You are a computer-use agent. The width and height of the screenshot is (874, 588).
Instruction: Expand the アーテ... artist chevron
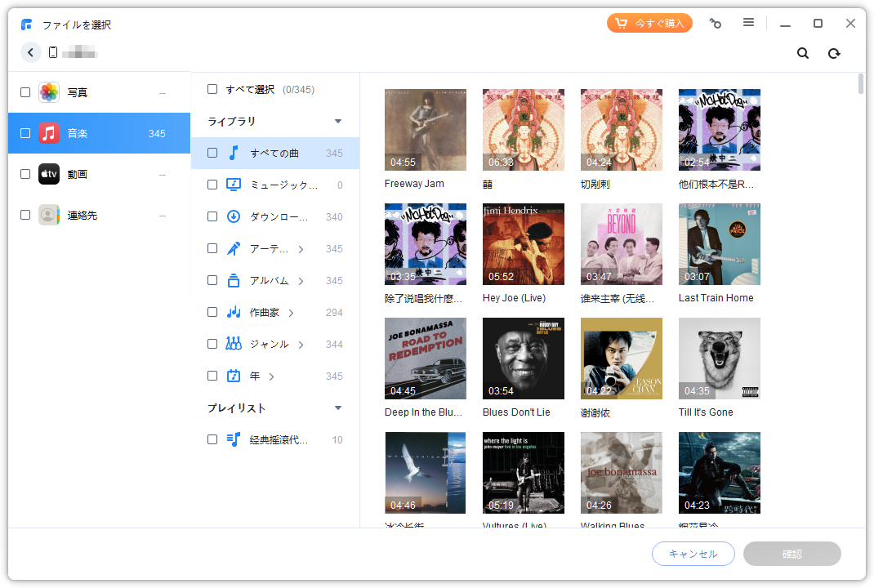(x=301, y=249)
